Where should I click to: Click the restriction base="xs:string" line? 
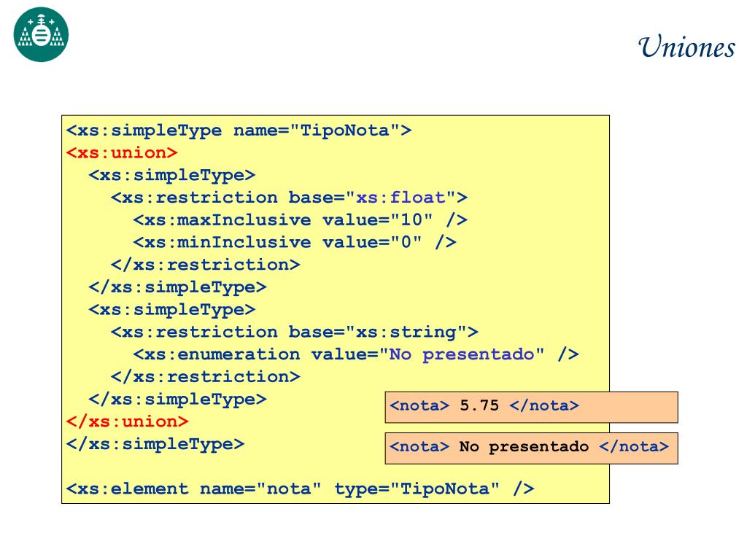(x=295, y=332)
